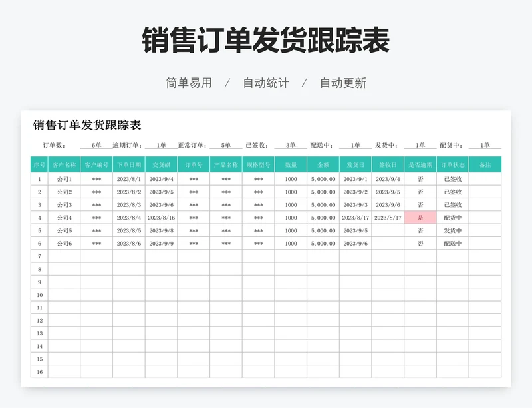The height and width of the screenshot is (408, 532).
Task: Click the customer cell 公司3
Action: pyautogui.click(x=64, y=205)
